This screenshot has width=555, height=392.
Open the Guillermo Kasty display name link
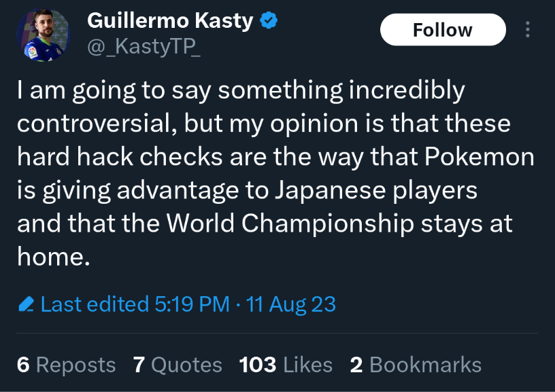pyautogui.click(x=170, y=20)
